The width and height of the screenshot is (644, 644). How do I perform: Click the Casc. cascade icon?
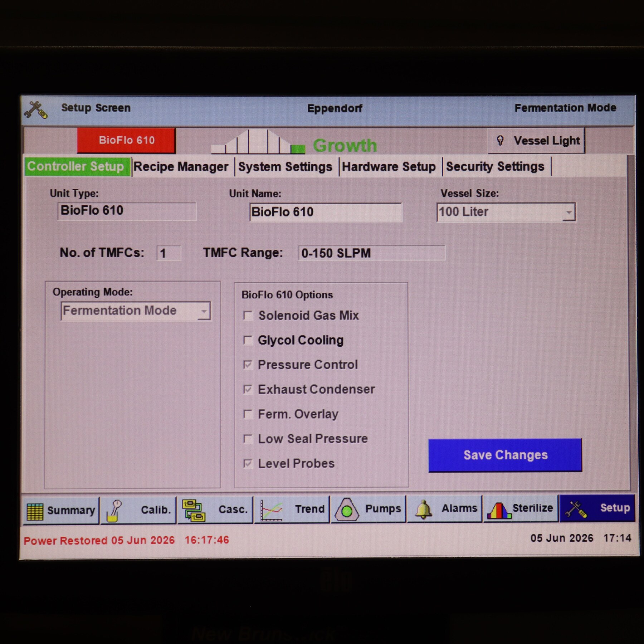coord(194,511)
